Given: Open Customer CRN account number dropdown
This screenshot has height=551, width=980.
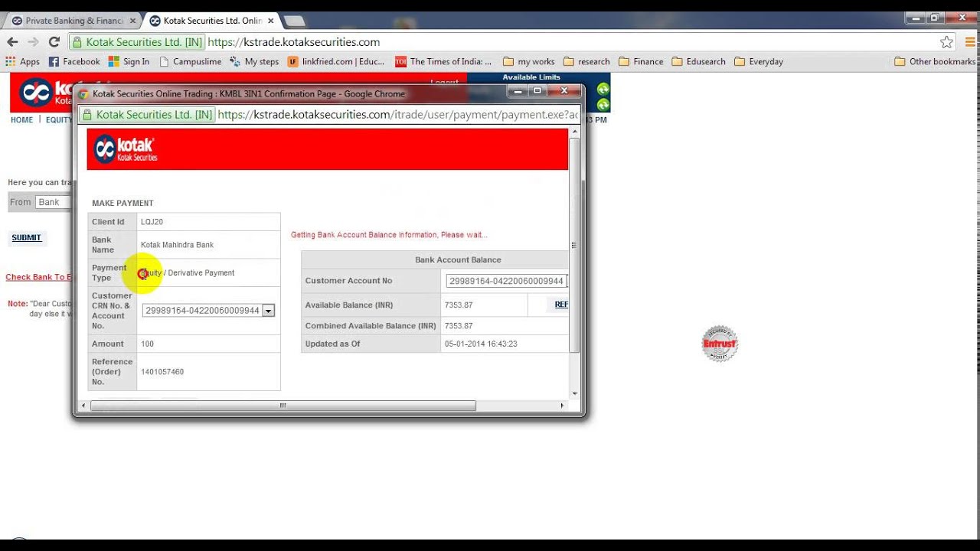Looking at the screenshot, I should tap(268, 311).
